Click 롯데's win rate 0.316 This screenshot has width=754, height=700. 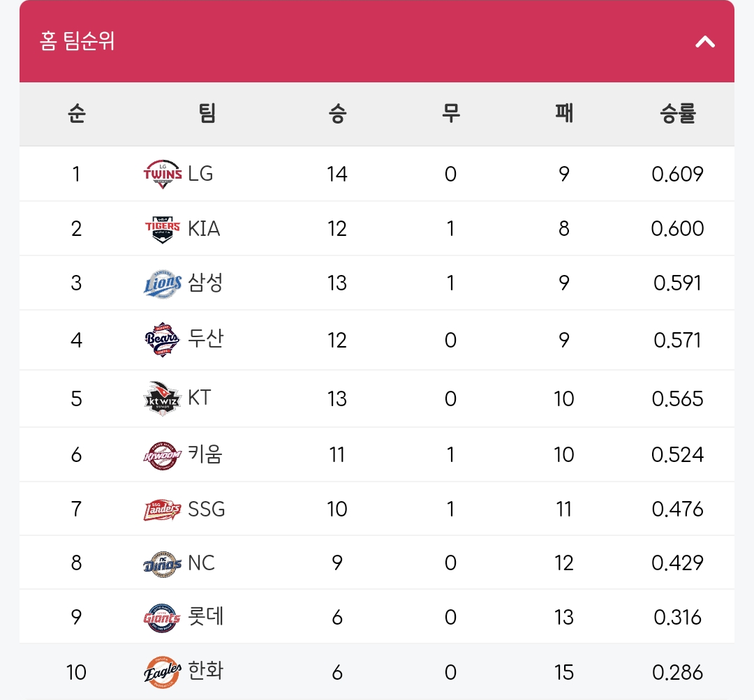tap(677, 618)
